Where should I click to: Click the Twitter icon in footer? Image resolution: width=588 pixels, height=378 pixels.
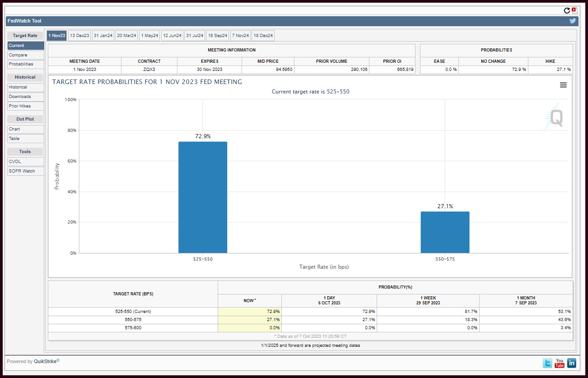[x=548, y=363]
